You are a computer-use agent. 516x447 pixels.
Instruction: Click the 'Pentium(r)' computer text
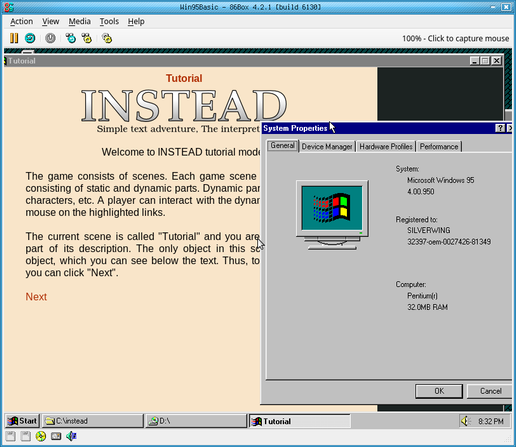[422, 296]
